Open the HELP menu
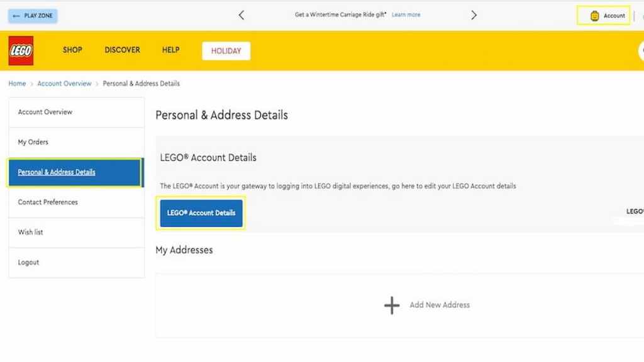Viewport: 644px width, 362px height. (x=170, y=50)
